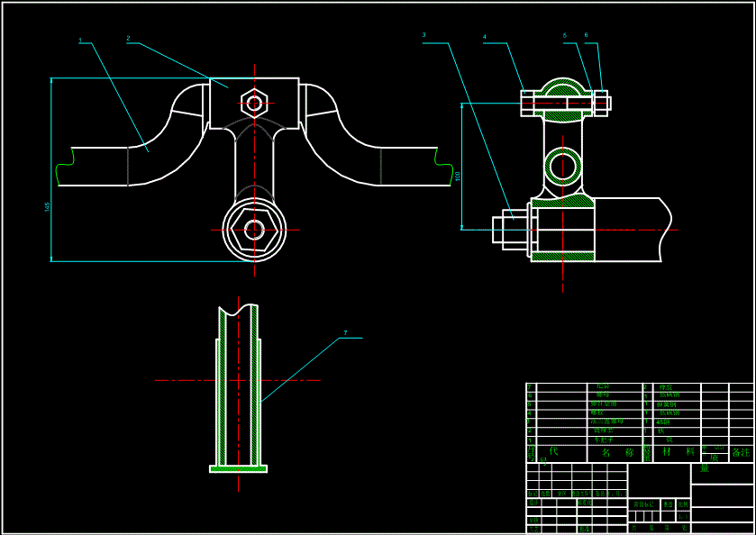Click the 比例 label in title block
The height and width of the screenshot is (535, 756).
coord(683,504)
